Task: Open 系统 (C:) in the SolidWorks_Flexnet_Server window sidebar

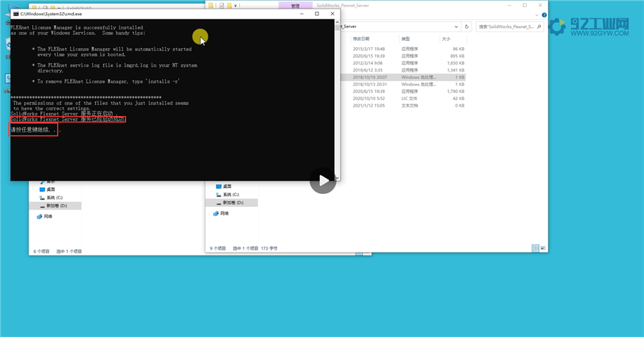Action: click(x=227, y=195)
